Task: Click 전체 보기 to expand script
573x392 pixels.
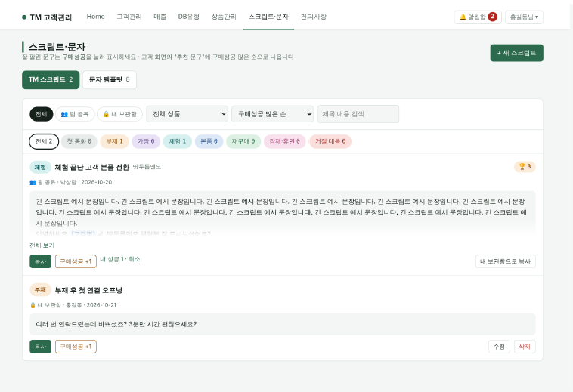Action: point(42,245)
